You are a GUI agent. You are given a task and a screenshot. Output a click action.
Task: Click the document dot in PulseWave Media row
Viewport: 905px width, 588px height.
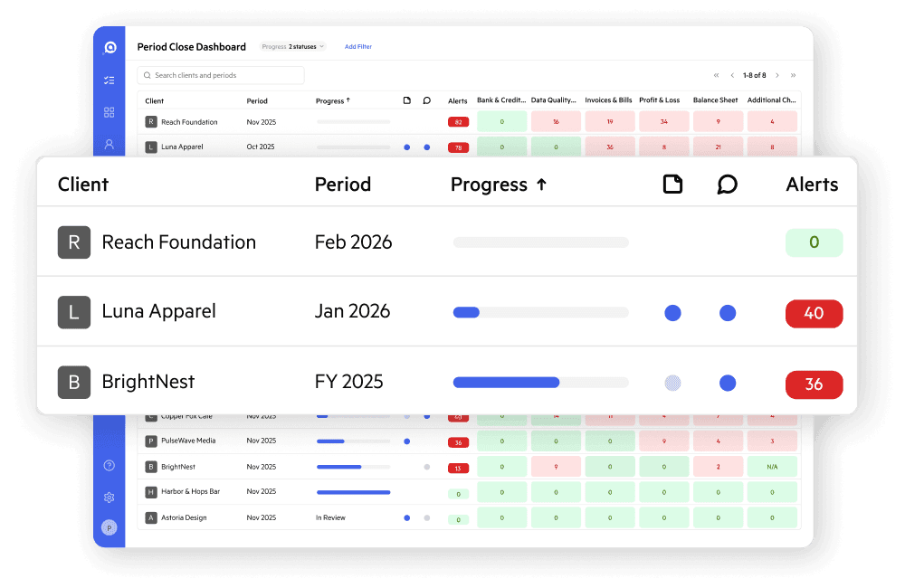[407, 441]
